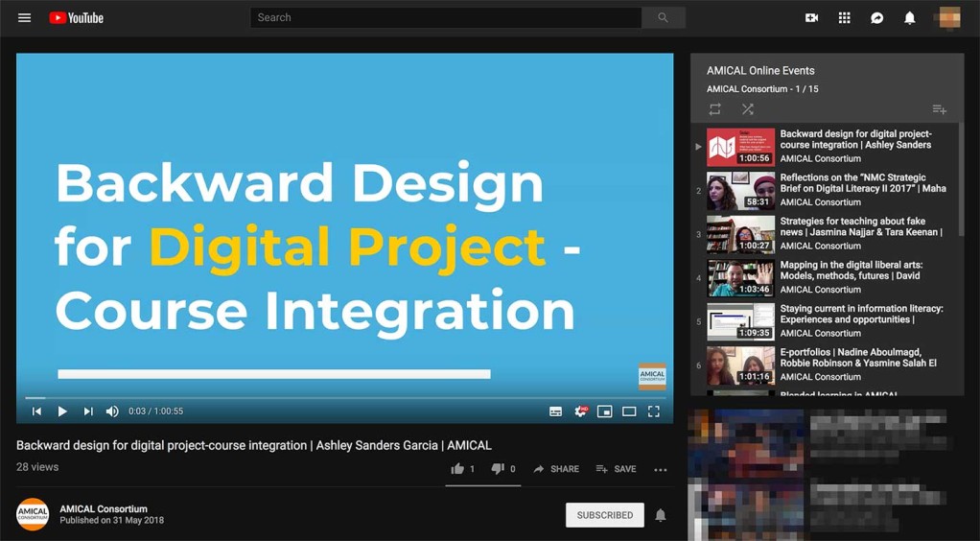The height and width of the screenshot is (541, 980).
Task: Click the create video camera icon
Action: click(811, 17)
